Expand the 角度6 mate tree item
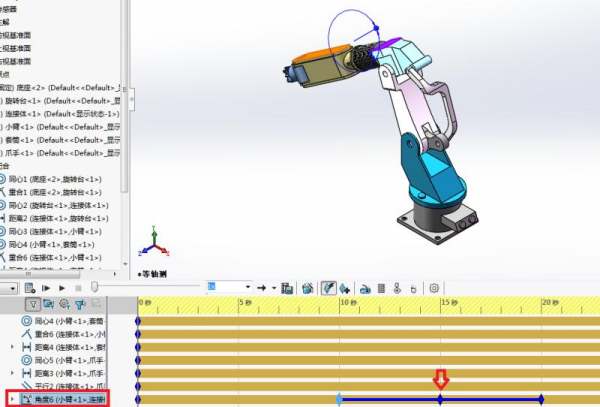The image size is (600, 407). pyautogui.click(x=12, y=400)
